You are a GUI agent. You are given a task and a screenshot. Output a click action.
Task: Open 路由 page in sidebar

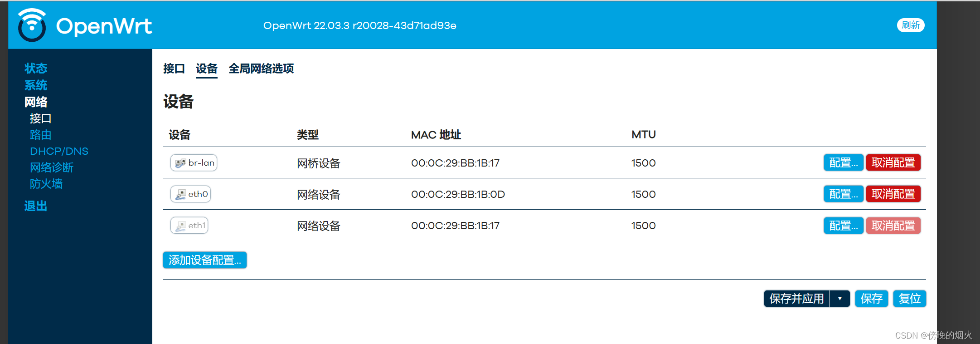(40, 134)
